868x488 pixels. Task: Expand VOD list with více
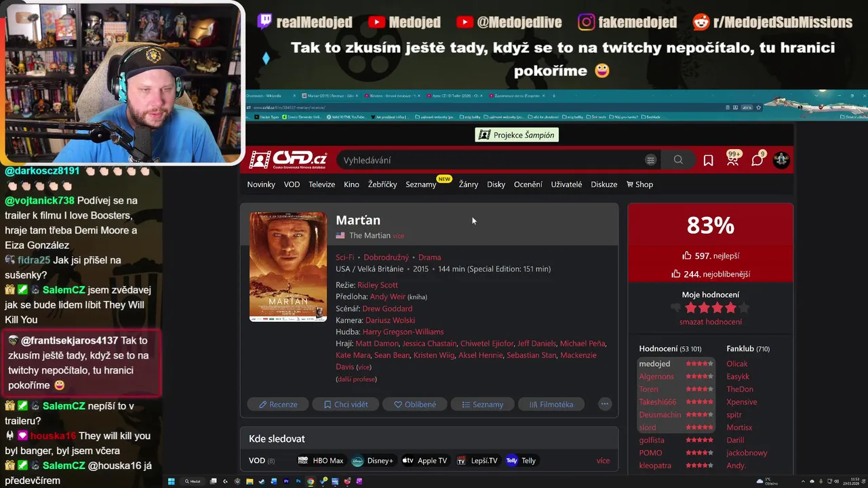click(x=603, y=460)
